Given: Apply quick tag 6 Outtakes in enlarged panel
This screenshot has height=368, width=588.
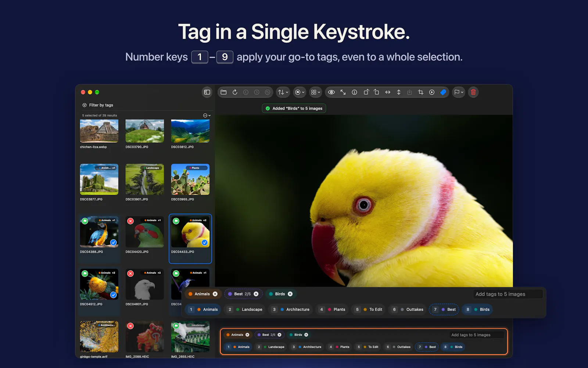Looking at the screenshot, I should point(408,309).
